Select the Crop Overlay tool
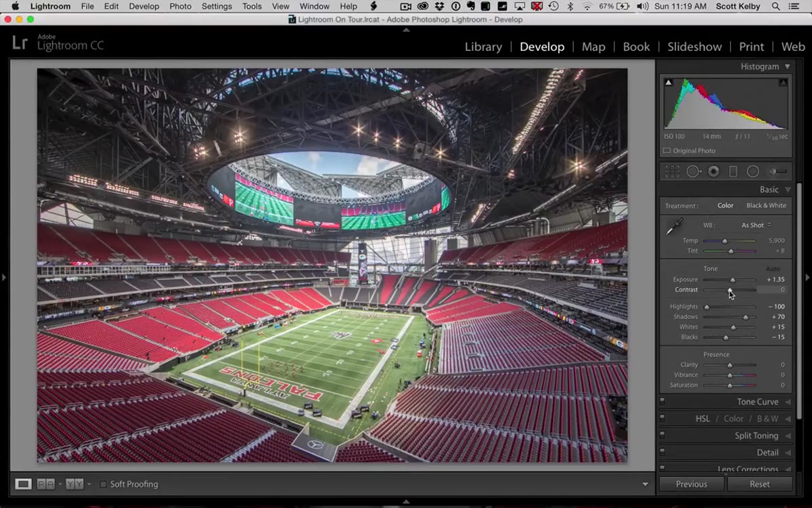The height and width of the screenshot is (508, 812). point(672,171)
